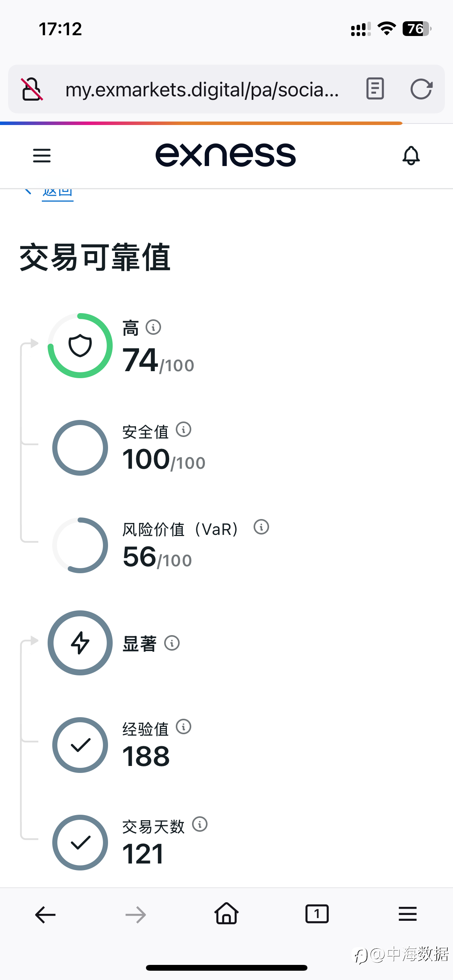This screenshot has width=453, height=980.
Task: Tap the lightning bolt circle icon
Action: (80, 643)
